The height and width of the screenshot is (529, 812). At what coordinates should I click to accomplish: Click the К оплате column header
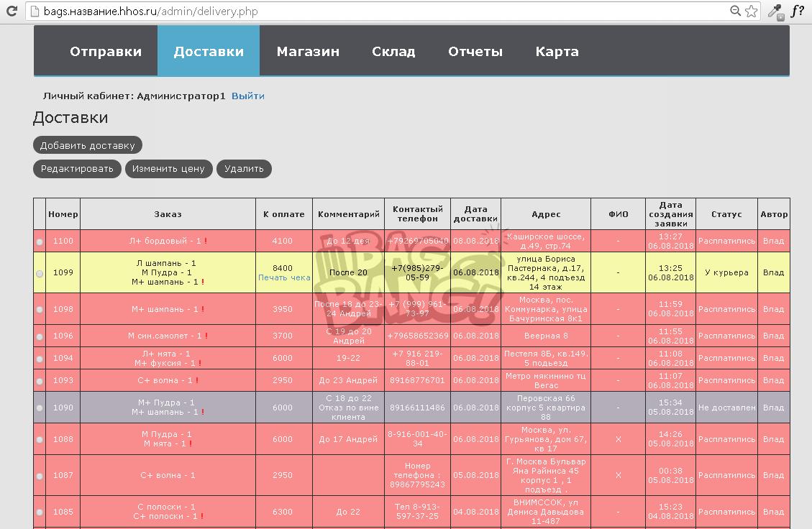(284, 214)
